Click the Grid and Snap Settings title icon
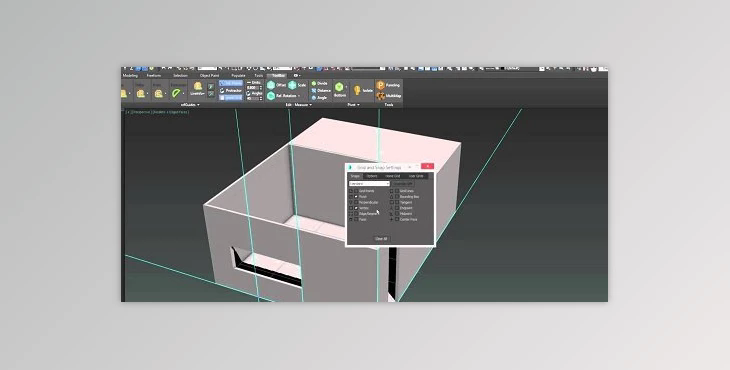Viewport: 730px width, 370px height. pyautogui.click(x=350, y=167)
